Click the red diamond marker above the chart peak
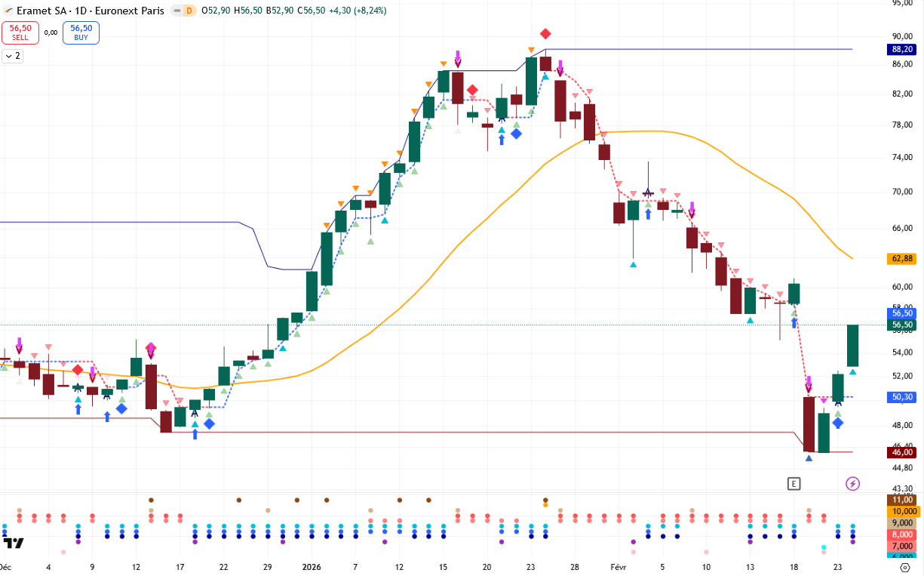 click(545, 34)
